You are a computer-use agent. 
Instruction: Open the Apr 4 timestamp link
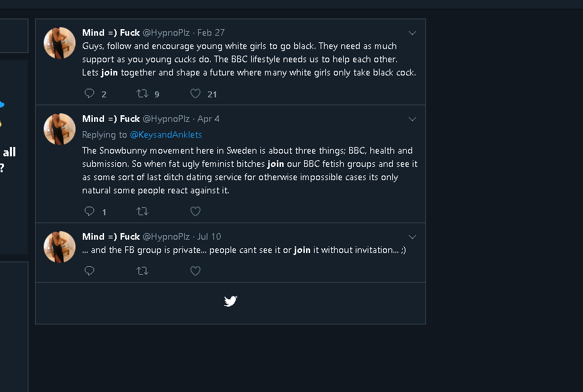tap(209, 119)
